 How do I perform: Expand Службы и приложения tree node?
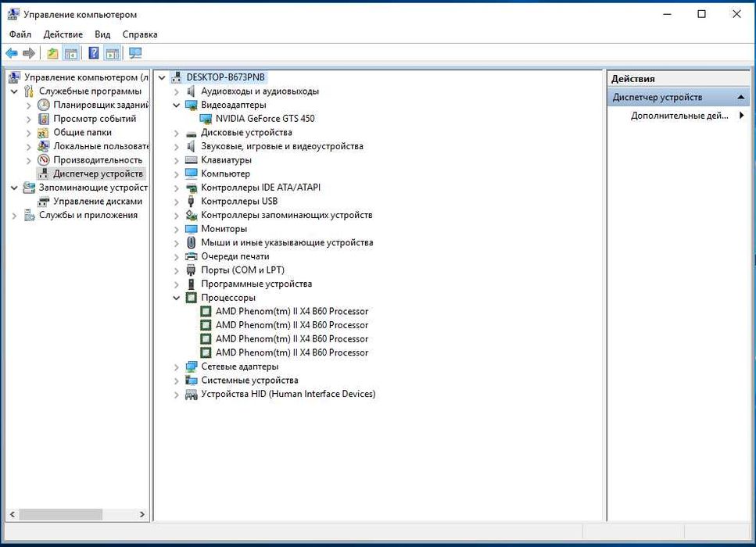coord(15,216)
